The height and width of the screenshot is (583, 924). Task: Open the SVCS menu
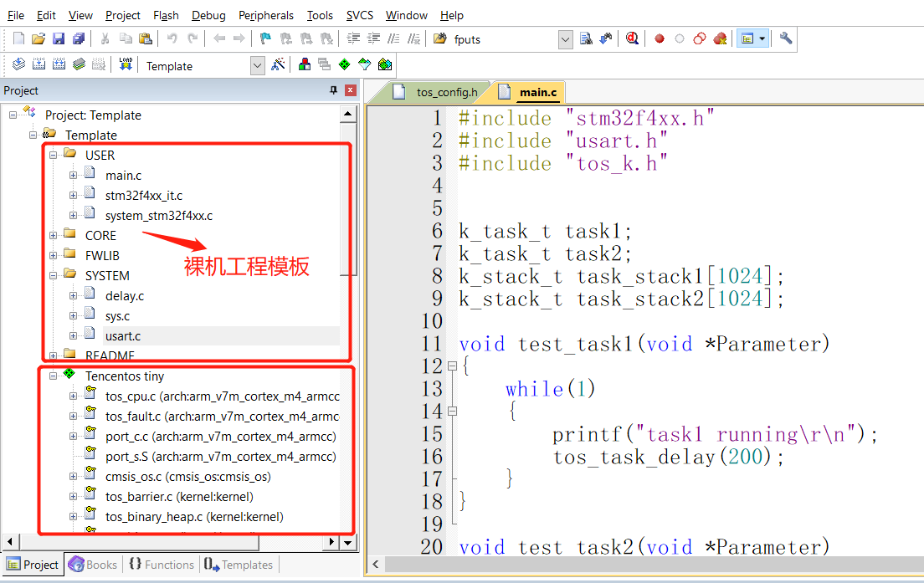pyautogui.click(x=359, y=15)
